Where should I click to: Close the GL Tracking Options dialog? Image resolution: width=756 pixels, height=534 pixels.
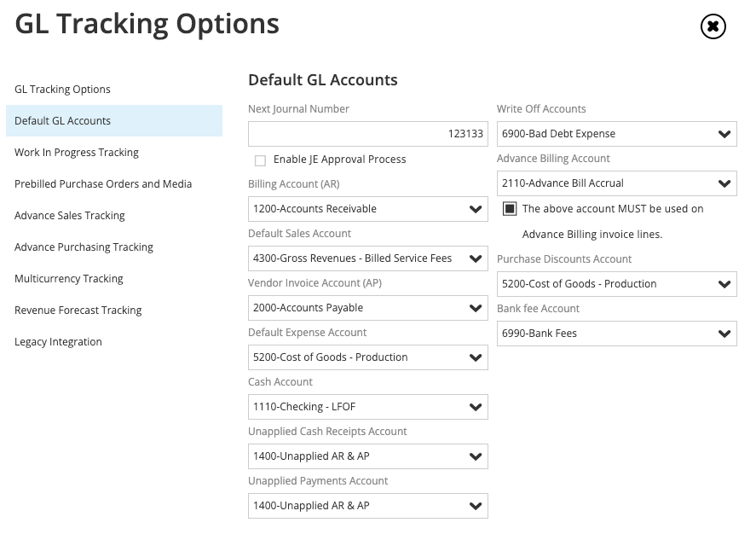coord(713,27)
